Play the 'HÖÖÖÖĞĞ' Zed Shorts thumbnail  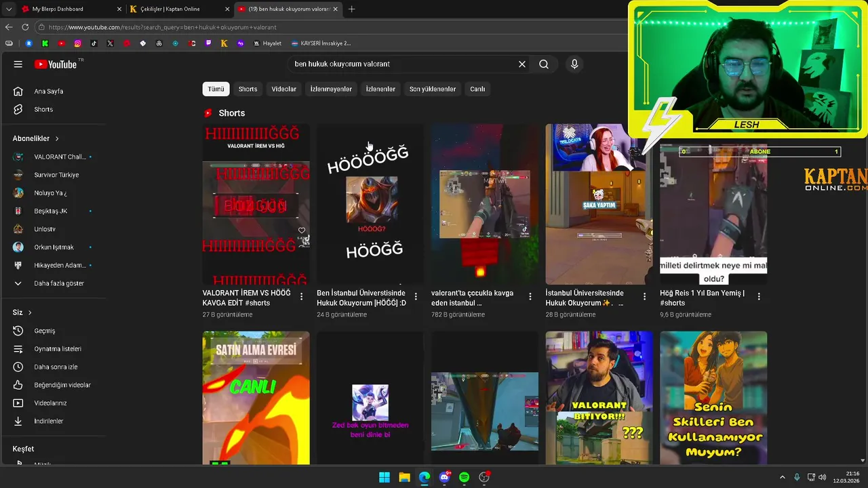point(370,204)
